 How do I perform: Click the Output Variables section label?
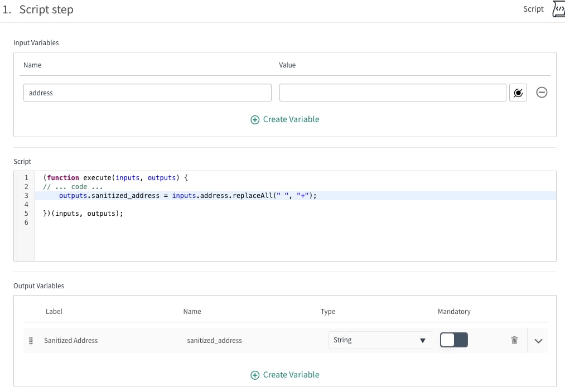click(38, 285)
